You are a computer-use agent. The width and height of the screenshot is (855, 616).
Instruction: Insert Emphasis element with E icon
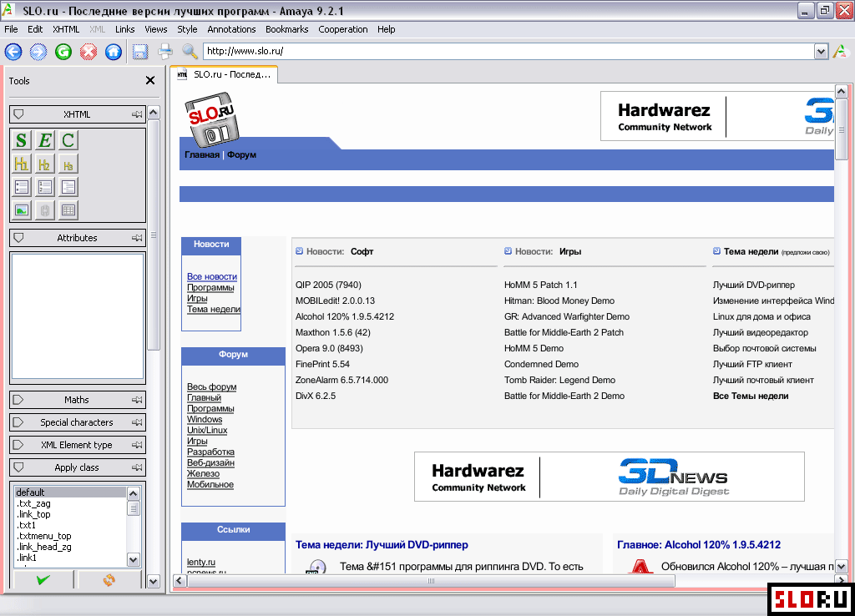coord(45,140)
